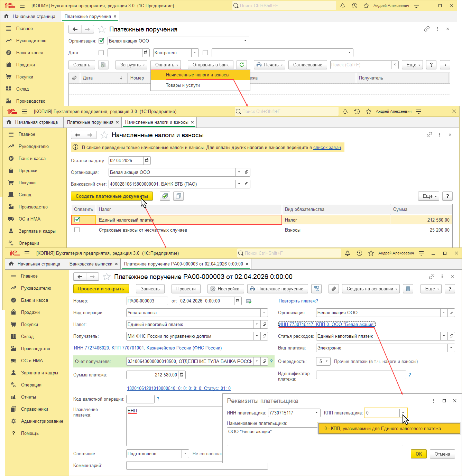This screenshot has height=476, width=462.
Task: Open the Банковский счет dropdown list
Action: (239, 184)
